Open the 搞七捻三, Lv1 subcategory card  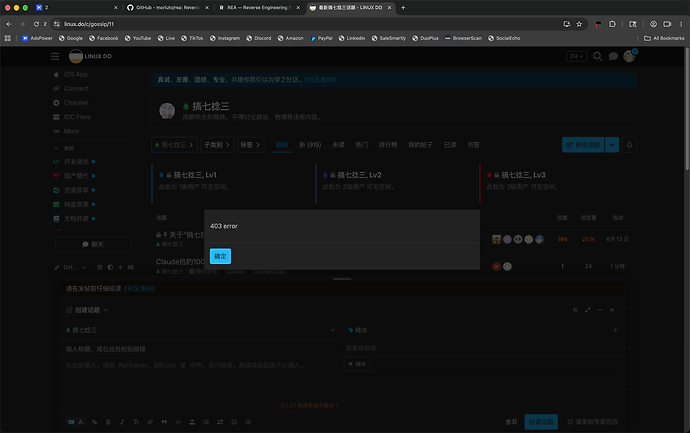[x=232, y=181]
